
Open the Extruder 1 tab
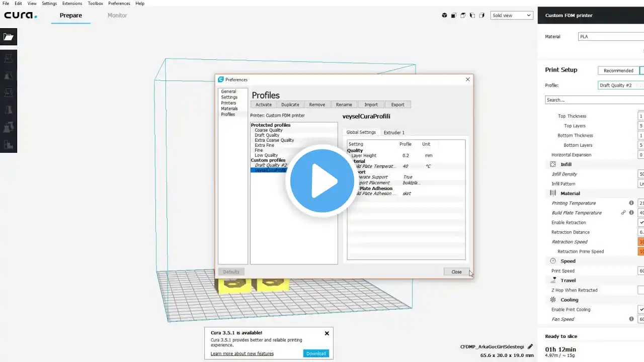[x=394, y=133]
